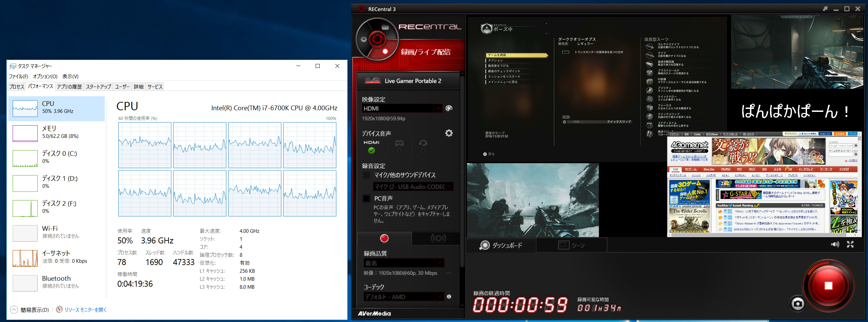Screen dimensions: 868x322
Task: Click the Live Gamer Portable 2 device icon
Action: pyautogui.click(x=373, y=81)
